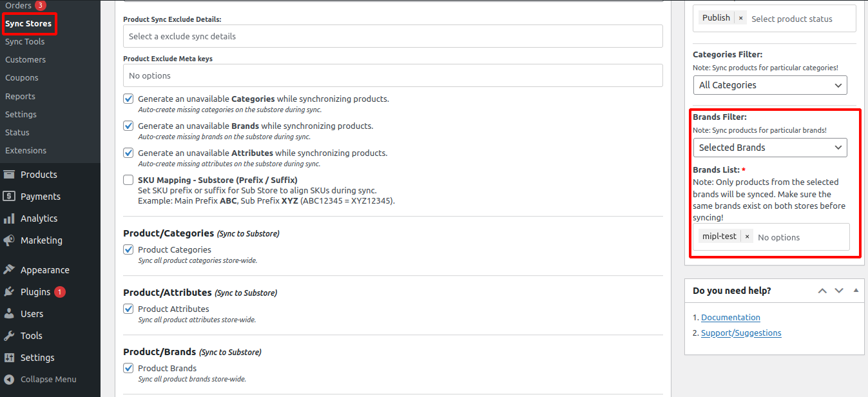Uncheck Generate unavailable Categories checkbox
The height and width of the screenshot is (397, 868).
tap(129, 99)
